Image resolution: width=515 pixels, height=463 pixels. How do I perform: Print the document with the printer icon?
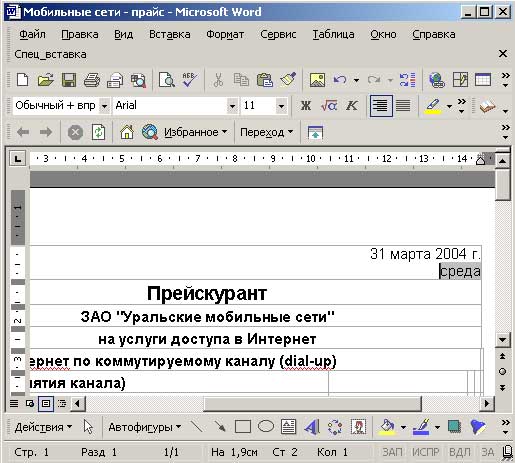click(x=92, y=80)
